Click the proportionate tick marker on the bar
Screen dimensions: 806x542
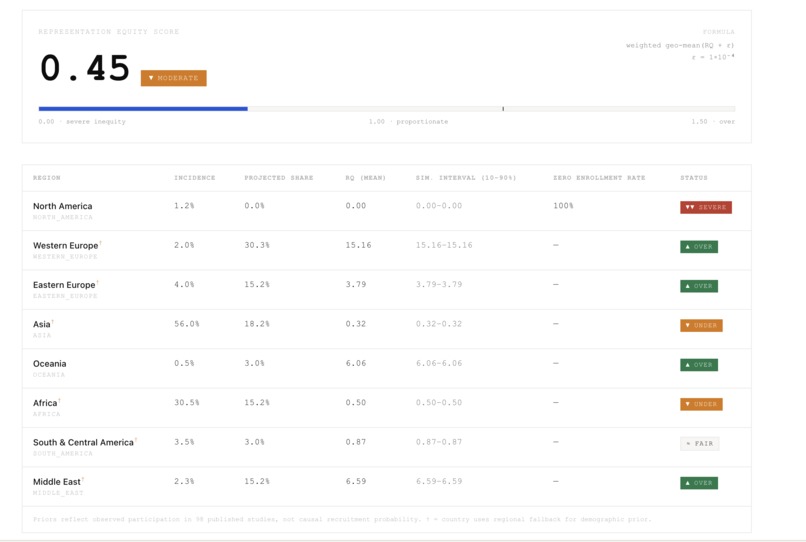tap(503, 109)
